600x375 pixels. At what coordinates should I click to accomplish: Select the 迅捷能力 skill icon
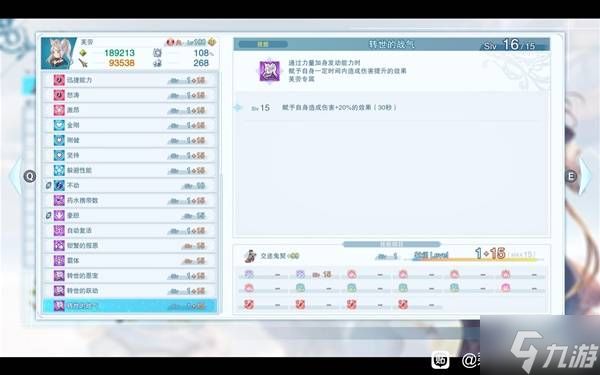click(x=59, y=80)
